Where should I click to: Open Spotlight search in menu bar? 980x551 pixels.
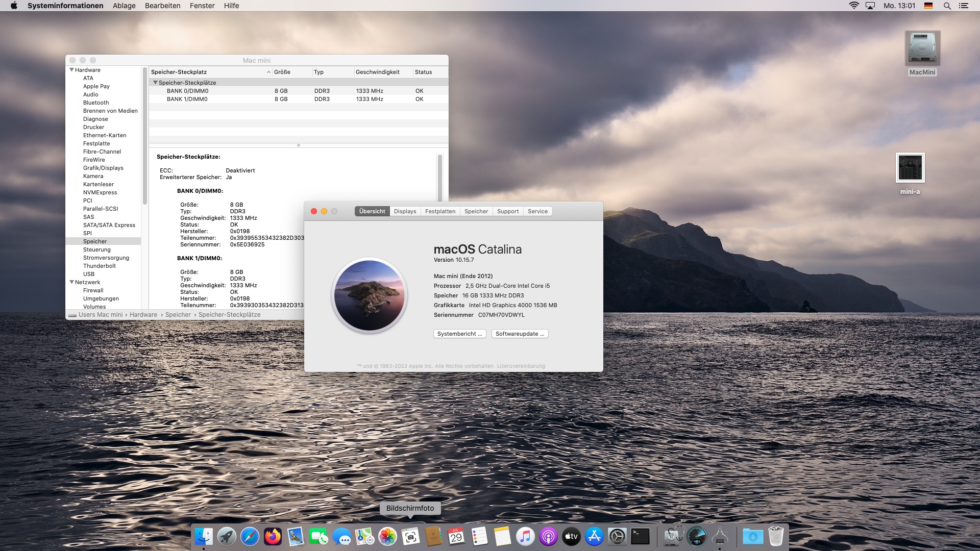[947, 6]
